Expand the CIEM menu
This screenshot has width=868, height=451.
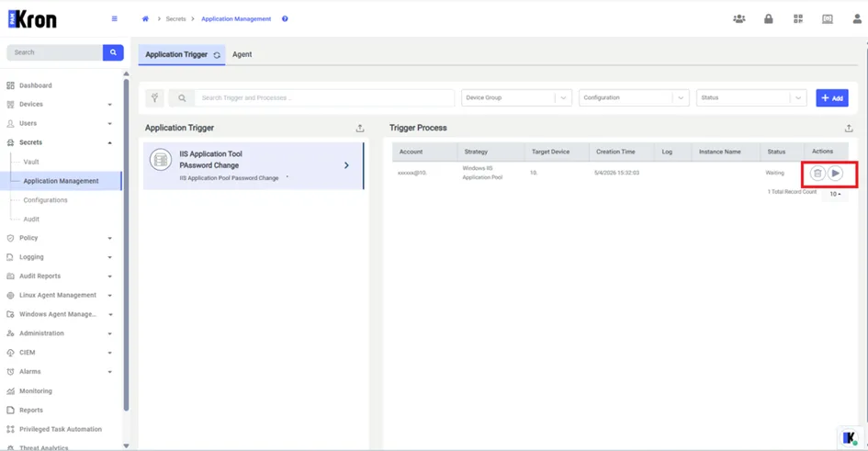(109, 353)
